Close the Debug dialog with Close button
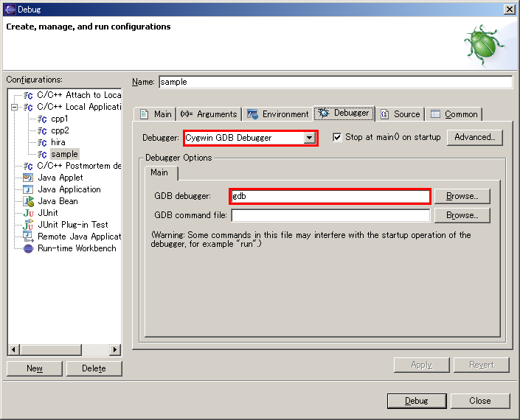The width and height of the screenshot is (520, 420). pyautogui.click(x=480, y=401)
